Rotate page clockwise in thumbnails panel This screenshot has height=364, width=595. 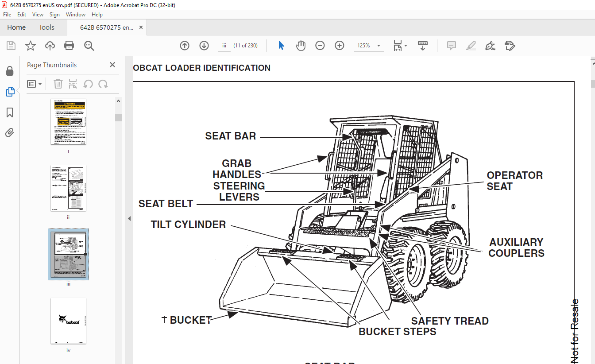pos(103,84)
